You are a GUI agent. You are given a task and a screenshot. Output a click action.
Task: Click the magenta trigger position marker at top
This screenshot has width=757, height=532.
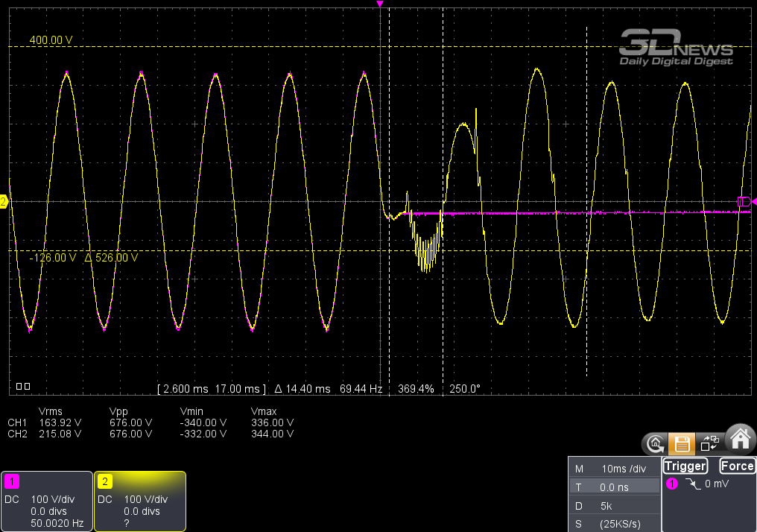(x=380, y=4)
